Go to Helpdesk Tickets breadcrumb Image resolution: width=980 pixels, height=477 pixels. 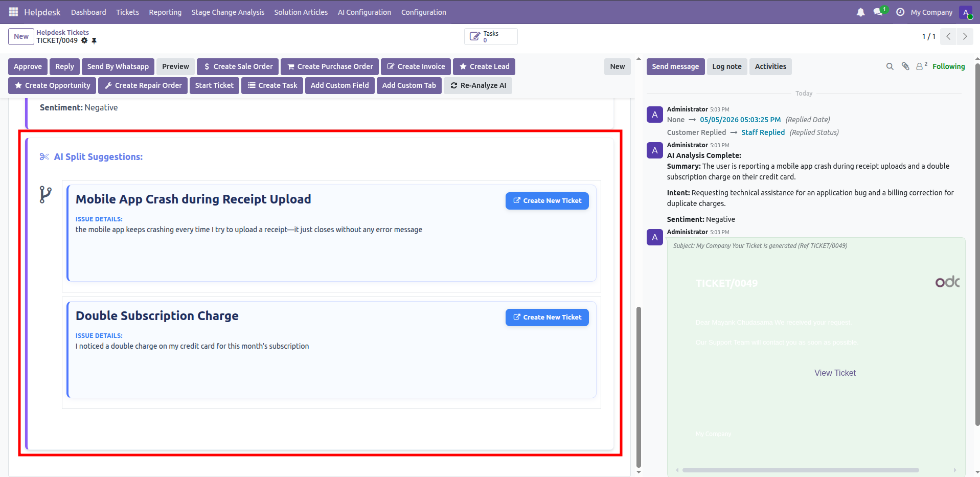[x=62, y=32]
